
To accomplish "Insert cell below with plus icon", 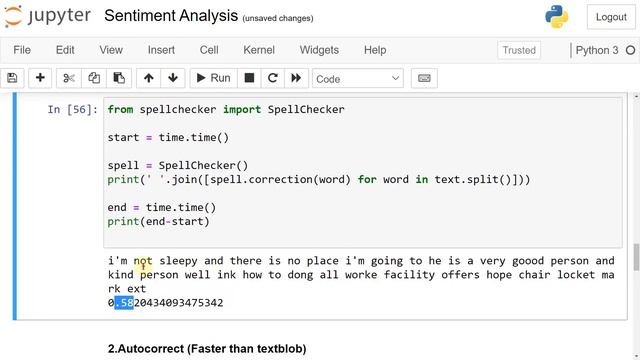I will 40,78.
